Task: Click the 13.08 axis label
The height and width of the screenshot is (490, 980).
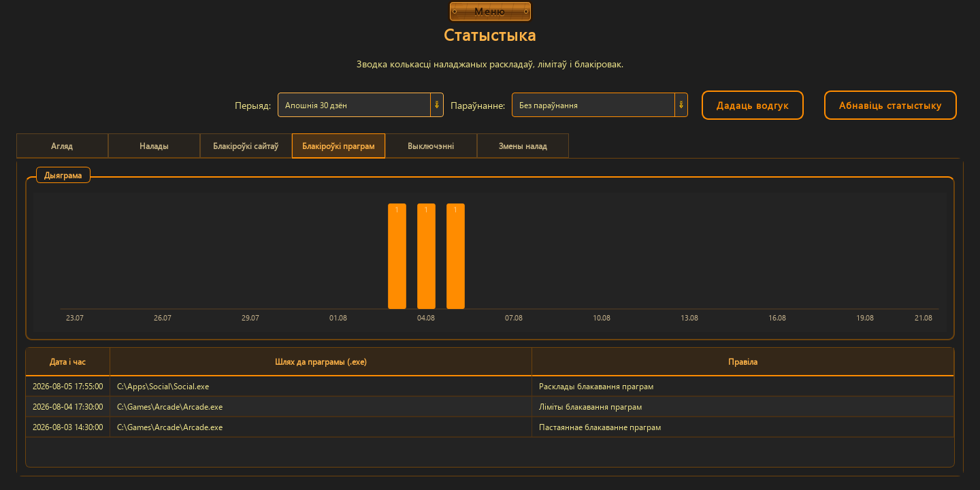Action: [x=689, y=318]
